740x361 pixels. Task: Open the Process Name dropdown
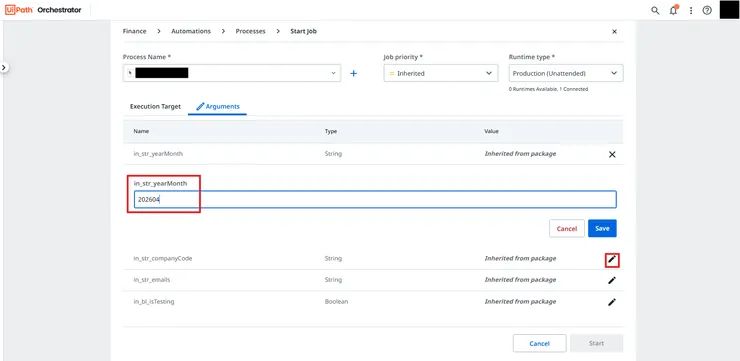click(232, 73)
